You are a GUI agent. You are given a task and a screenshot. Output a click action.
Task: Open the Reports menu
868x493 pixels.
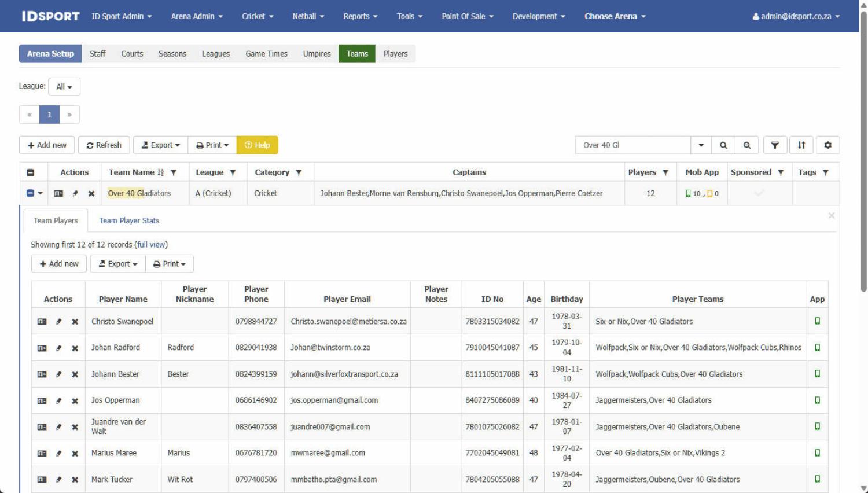coord(361,16)
